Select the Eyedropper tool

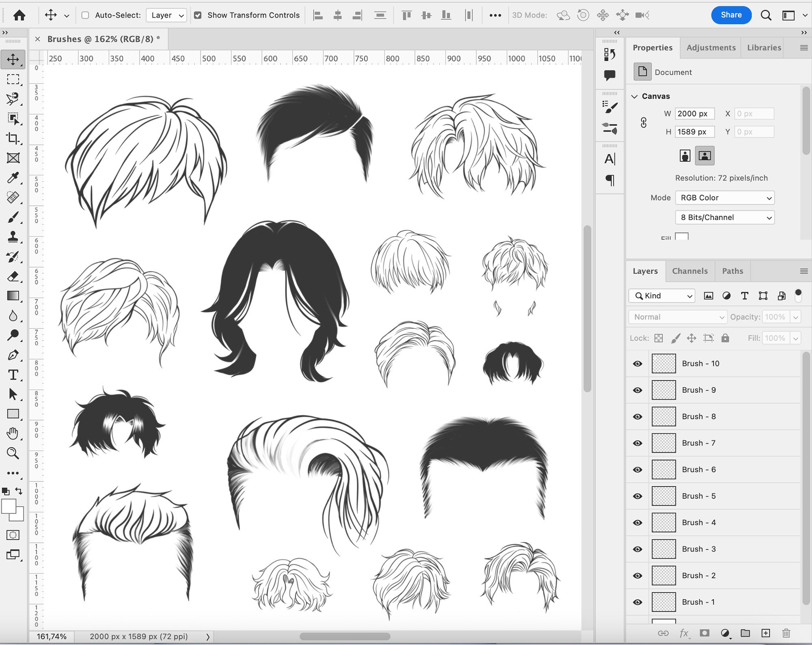coord(13,178)
